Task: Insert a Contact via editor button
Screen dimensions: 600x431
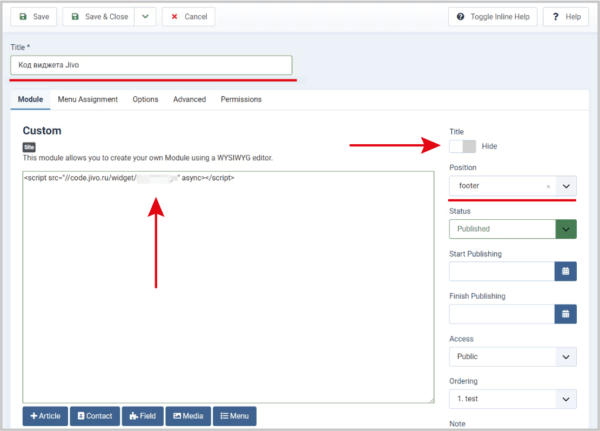Action: [95, 416]
